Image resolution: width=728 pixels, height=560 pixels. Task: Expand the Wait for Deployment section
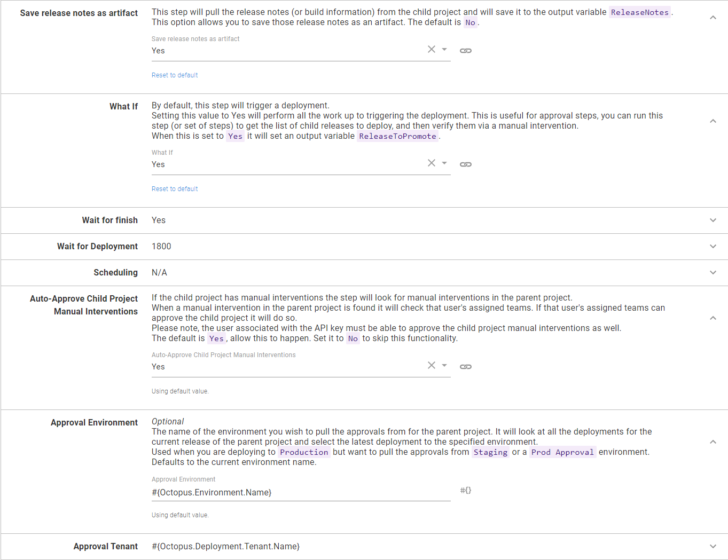click(713, 246)
